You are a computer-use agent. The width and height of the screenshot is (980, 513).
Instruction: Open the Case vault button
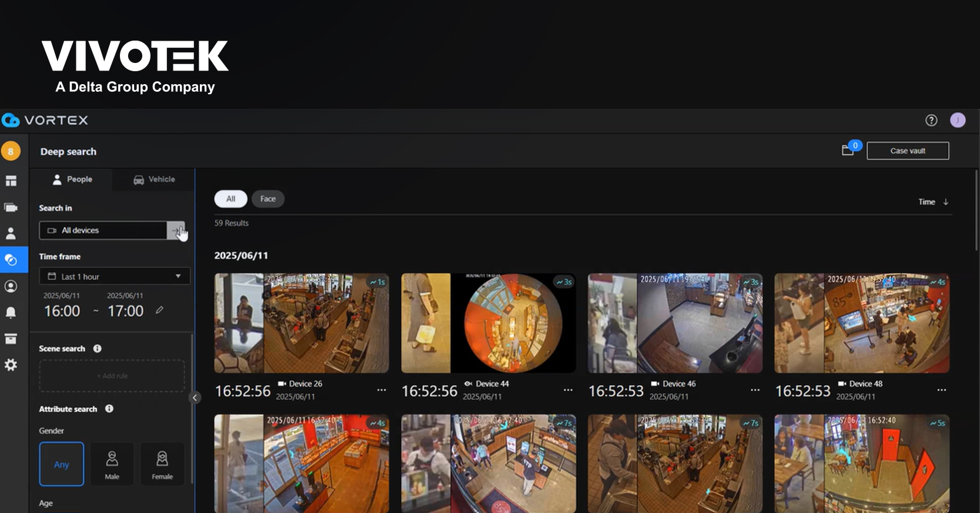pos(907,151)
